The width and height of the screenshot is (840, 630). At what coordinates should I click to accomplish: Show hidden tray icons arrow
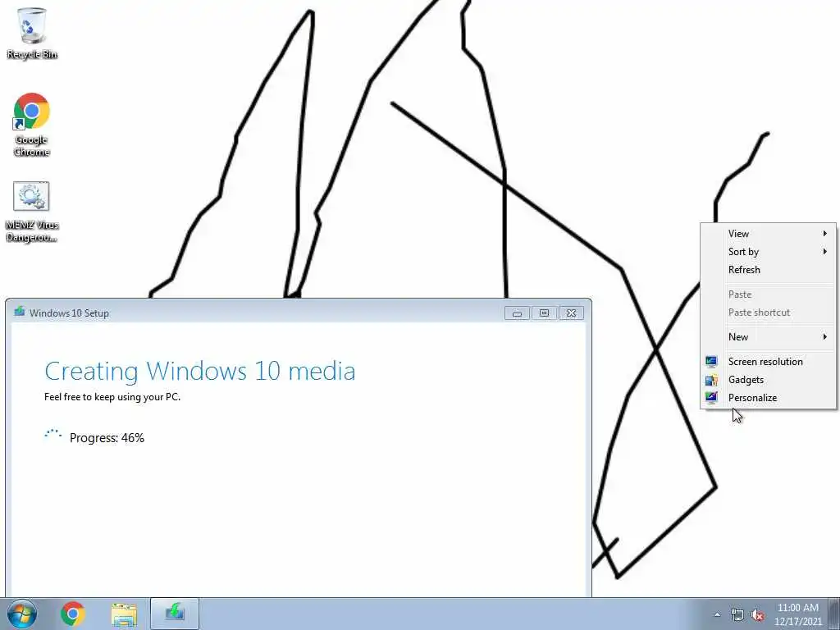717,614
